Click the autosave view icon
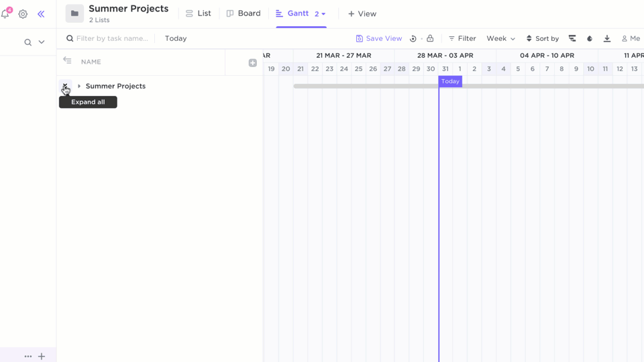 tap(413, 39)
